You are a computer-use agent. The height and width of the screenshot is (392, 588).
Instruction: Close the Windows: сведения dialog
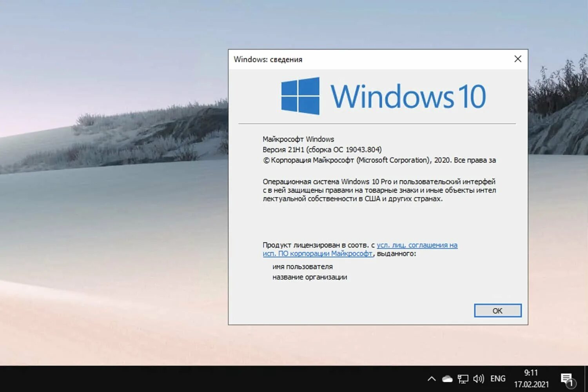tap(518, 59)
